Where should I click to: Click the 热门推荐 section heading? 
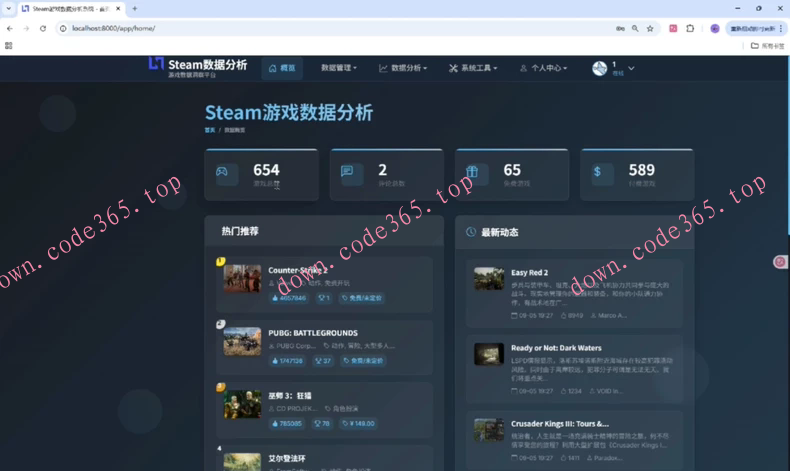(240, 231)
